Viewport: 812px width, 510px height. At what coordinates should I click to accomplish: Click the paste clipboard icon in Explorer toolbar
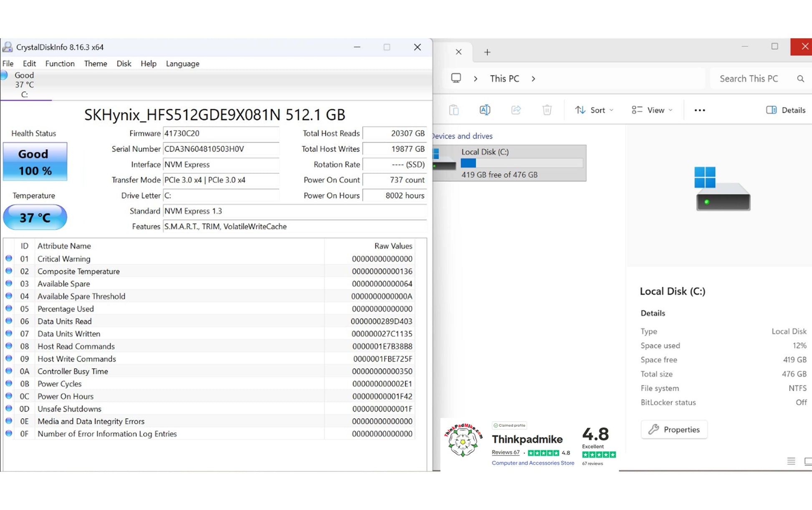pos(454,110)
